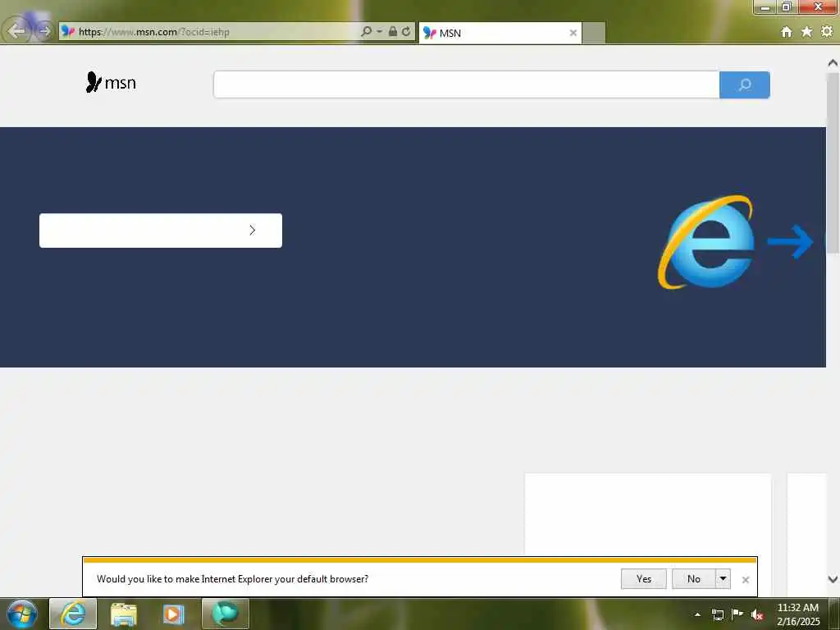The width and height of the screenshot is (840, 630).
Task: Open Windows Explorer from the taskbar
Action: pyautogui.click(x=124, y=614)
